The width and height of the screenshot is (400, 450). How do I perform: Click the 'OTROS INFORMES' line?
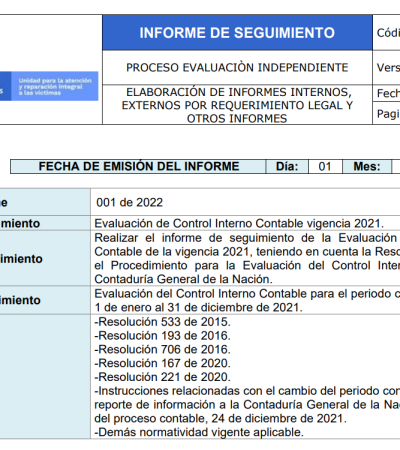click(237, 119)
